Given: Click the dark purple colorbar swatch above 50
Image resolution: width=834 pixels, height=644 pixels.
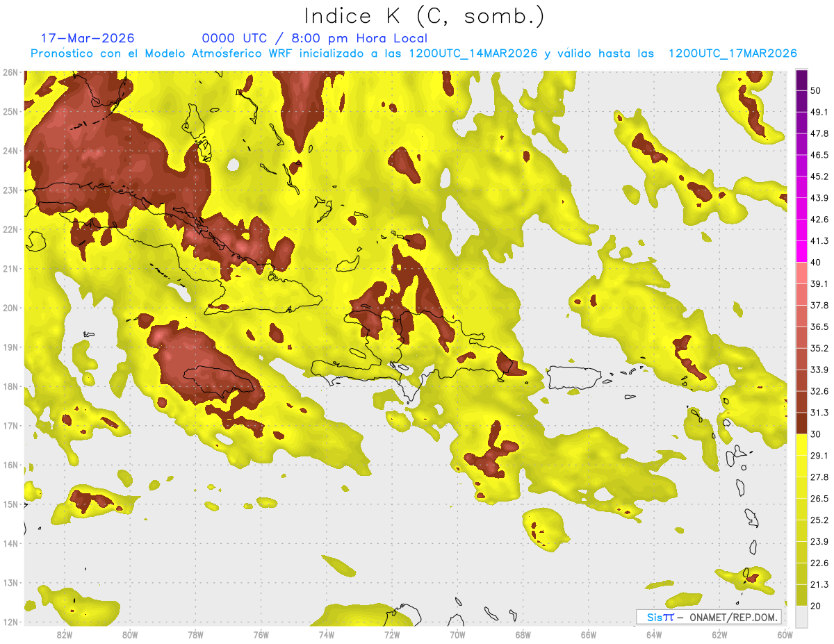Looking at the screenshot, I should point(801,81).
